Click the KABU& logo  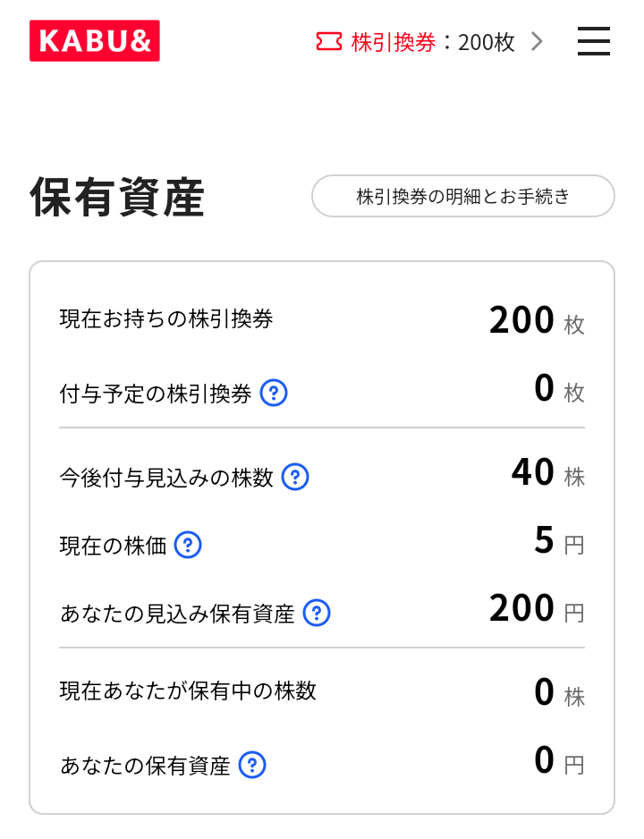94,41
